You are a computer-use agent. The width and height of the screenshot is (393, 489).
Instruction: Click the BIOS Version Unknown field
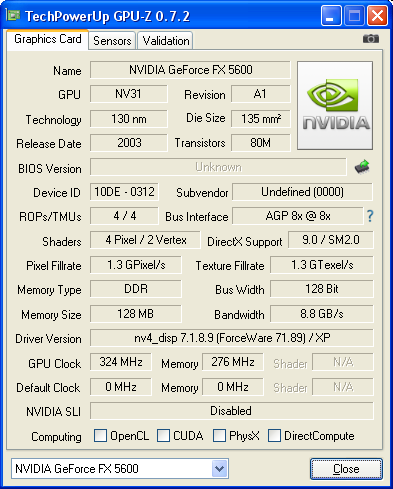(x=218, y=167)
